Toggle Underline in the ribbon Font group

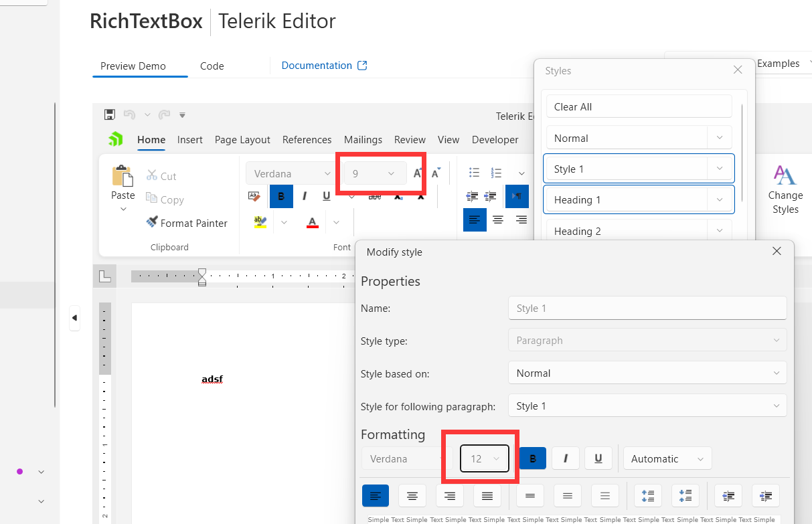coord(327,196)
